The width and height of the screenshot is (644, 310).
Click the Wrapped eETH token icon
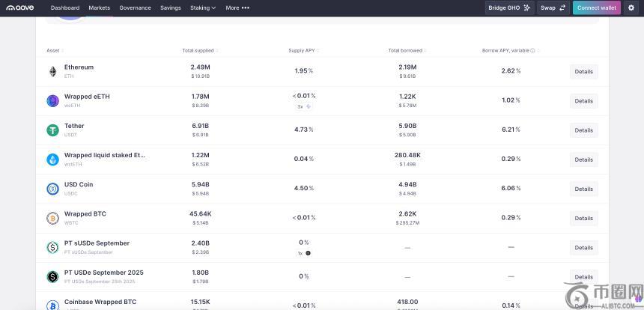pyautogui.click(x=52, y=100)
